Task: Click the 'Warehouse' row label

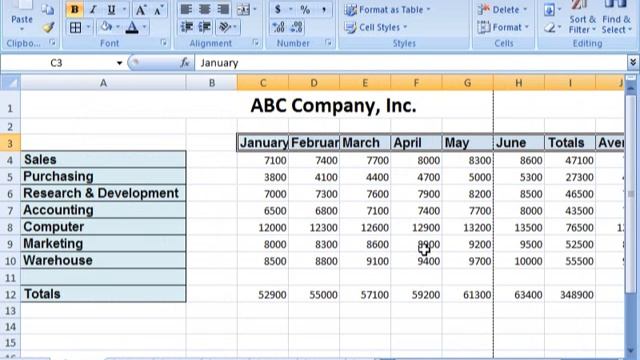Action: [x=103, y=260]
